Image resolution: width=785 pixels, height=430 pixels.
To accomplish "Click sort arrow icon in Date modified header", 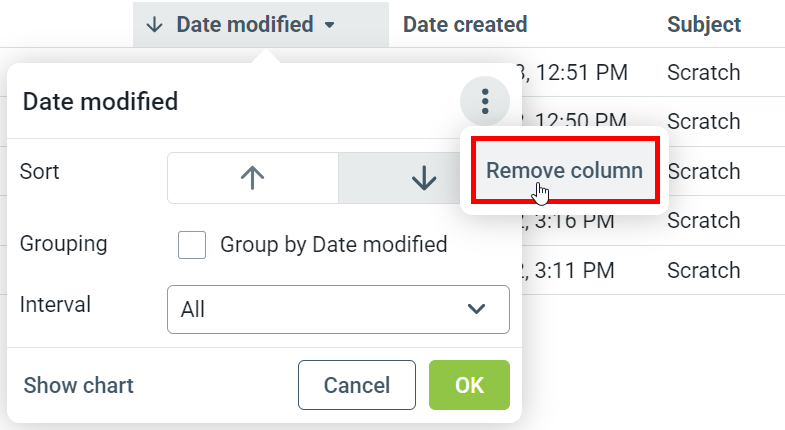I will coord(153,24).
